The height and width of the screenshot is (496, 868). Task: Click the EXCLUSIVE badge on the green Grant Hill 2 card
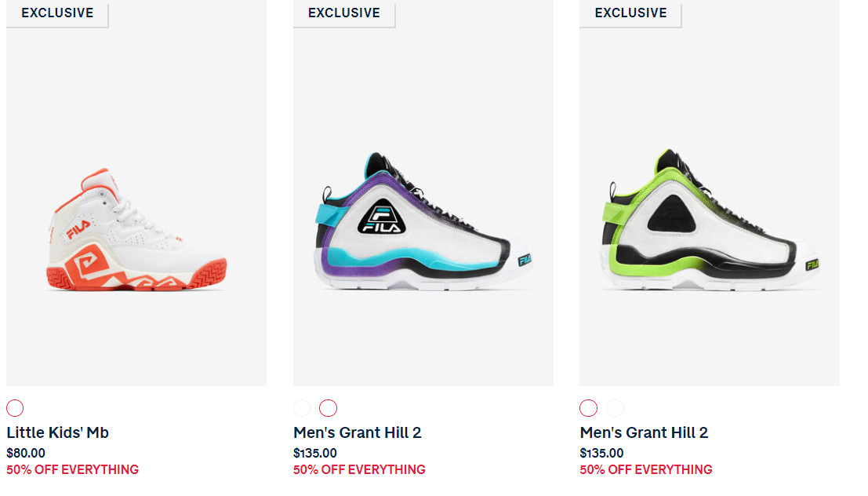pos(630,13)
